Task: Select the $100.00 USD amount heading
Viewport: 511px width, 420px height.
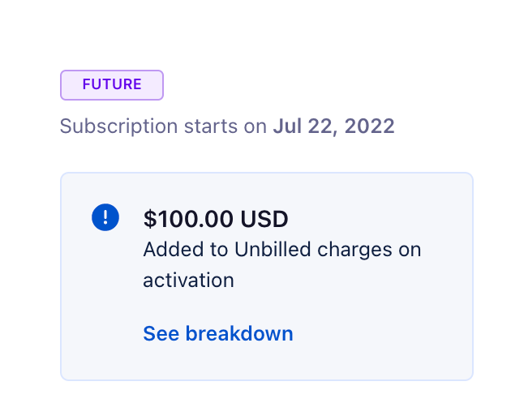Action: pyautogui.click(x=216, y=219)
